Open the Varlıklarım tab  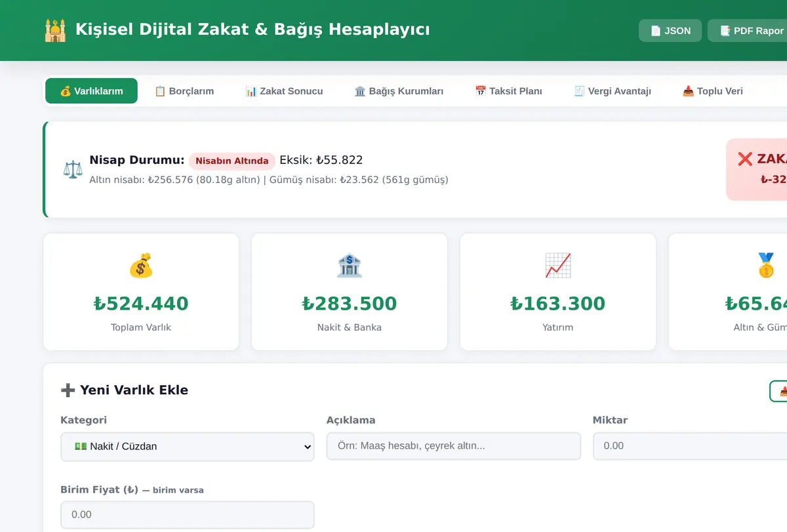[x=91, y=91]
